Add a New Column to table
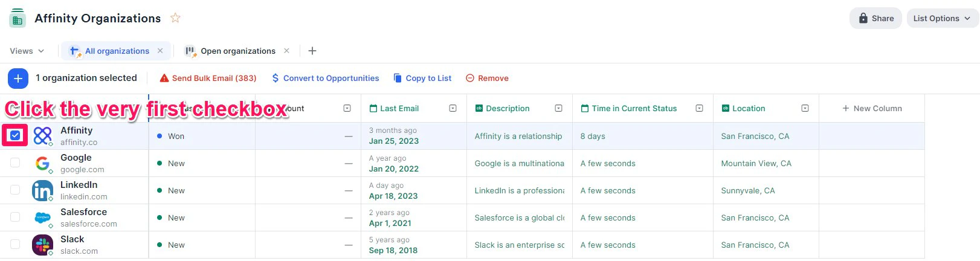Viewport: 980px width, 261px height. (x=872, y=108)
